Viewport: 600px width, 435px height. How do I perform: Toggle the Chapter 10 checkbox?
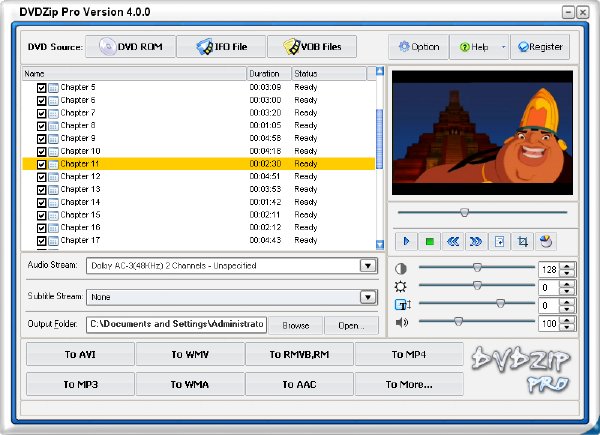pyautogui.click(x=41, y=152)
